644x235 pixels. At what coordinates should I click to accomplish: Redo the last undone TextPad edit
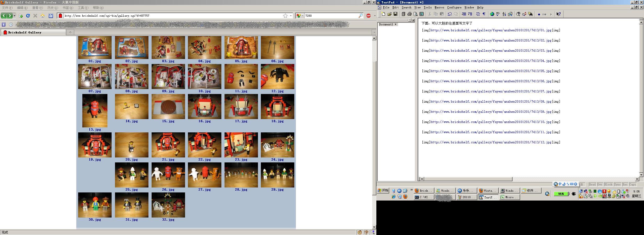[456, 14]
